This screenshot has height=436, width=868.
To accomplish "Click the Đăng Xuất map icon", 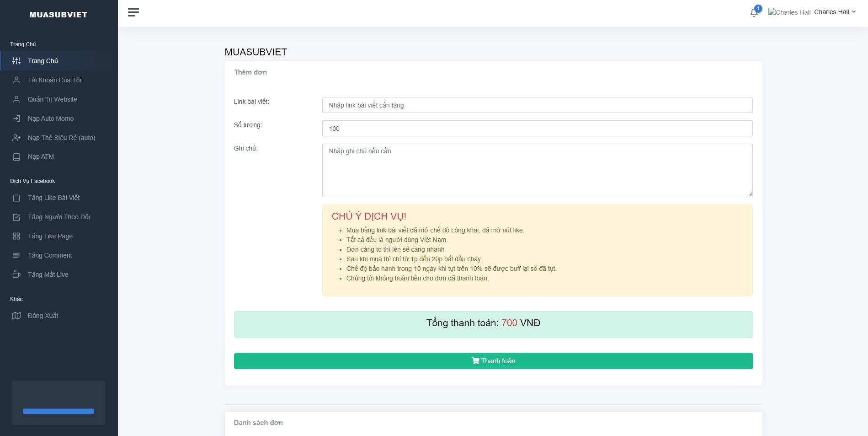I will click(x=16, y=316).
